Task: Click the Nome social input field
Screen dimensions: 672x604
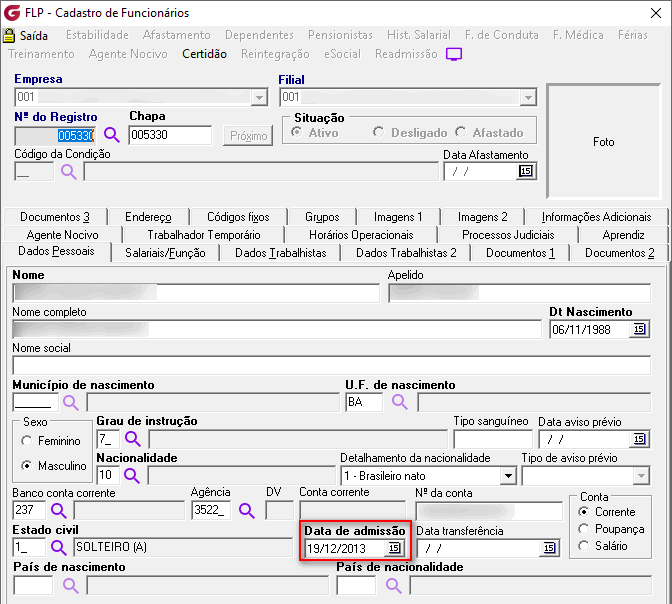Action: [329, 366]
